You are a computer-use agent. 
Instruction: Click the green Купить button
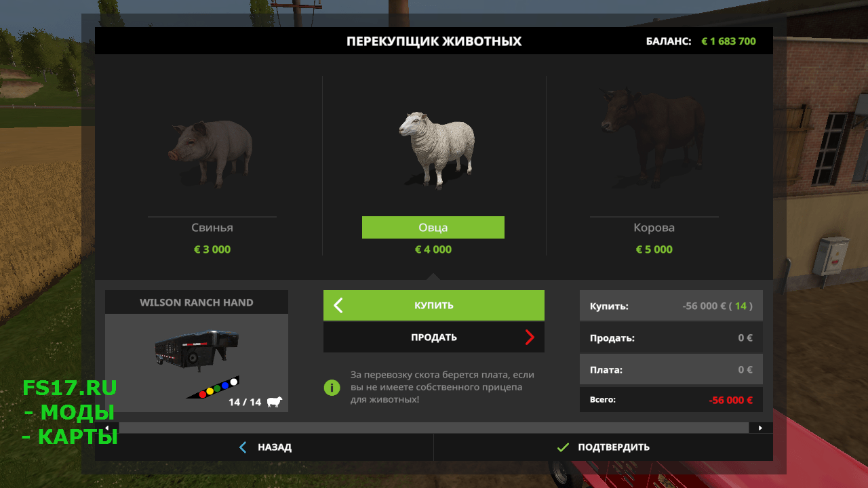click(434, 306)
